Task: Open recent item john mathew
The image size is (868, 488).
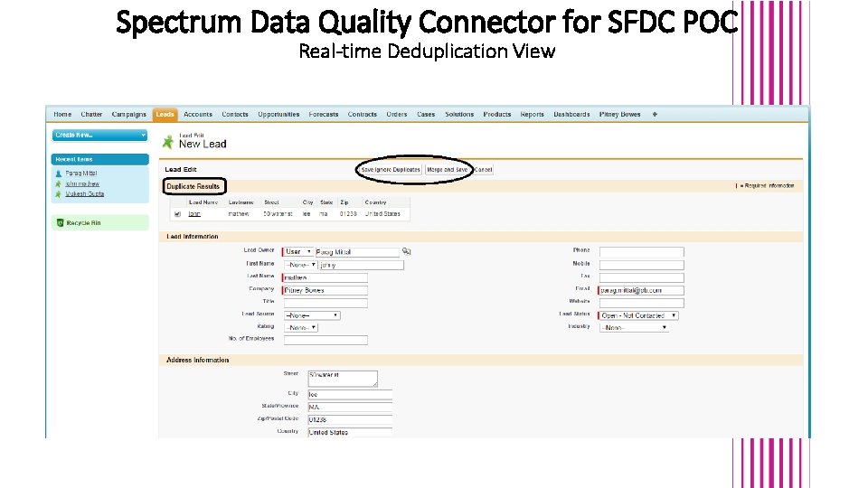Action: [x=82, y=183]
